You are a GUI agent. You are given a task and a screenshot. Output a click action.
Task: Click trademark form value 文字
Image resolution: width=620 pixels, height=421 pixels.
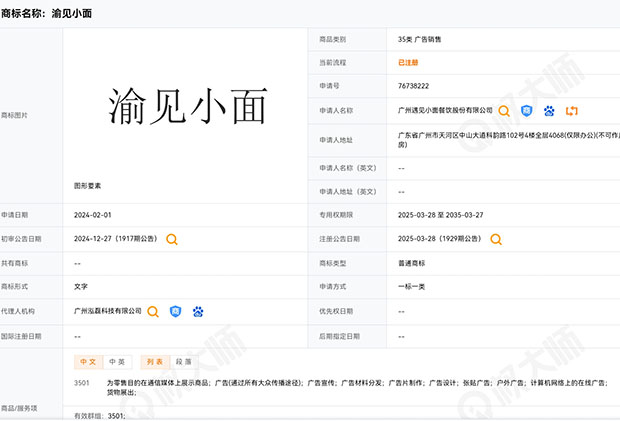click(x=81, y=287)
